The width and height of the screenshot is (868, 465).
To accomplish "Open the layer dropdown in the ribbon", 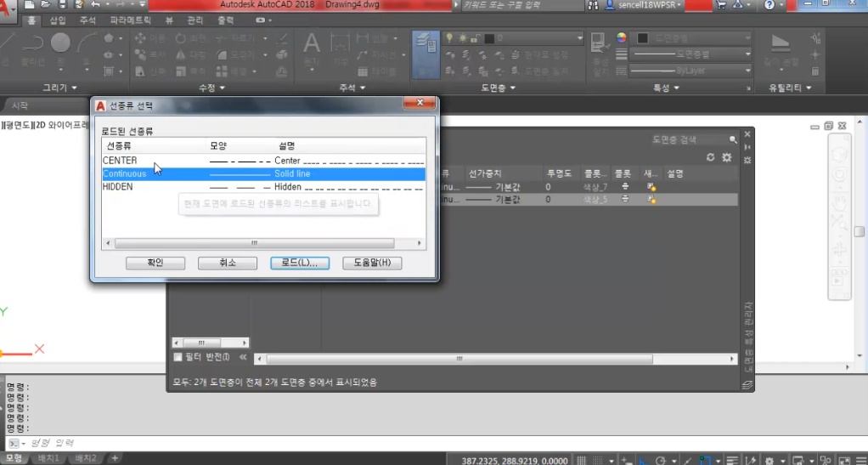I will 579,38.
